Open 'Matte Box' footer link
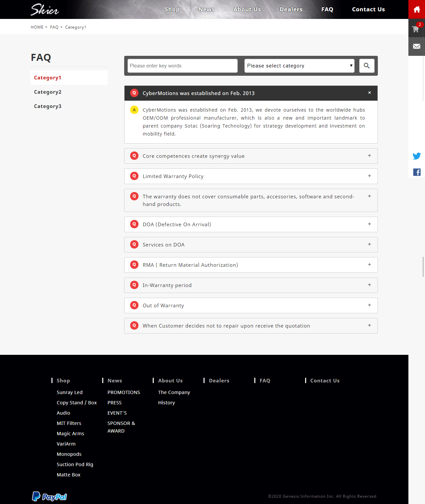This screenshot has width=425, height=504. coord(68,474)
